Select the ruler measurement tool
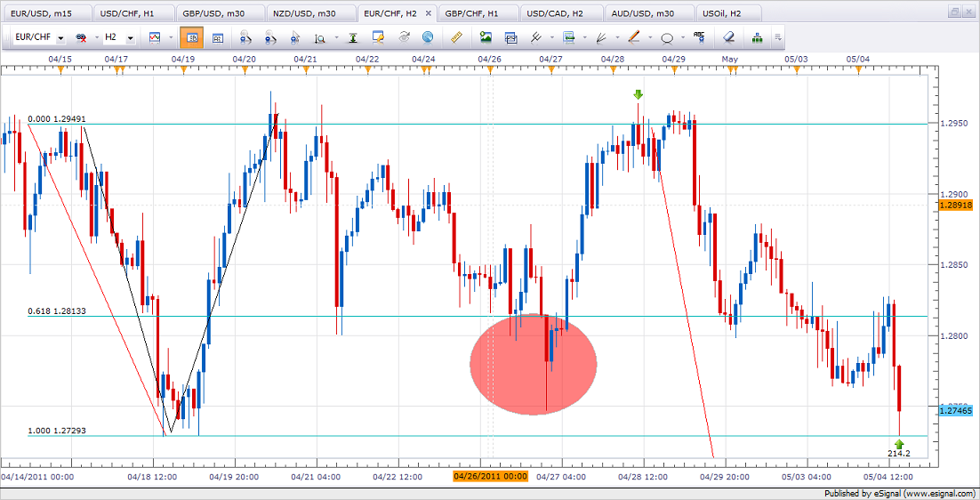Screen dimensions: 980x500 (x=458, y=38)
